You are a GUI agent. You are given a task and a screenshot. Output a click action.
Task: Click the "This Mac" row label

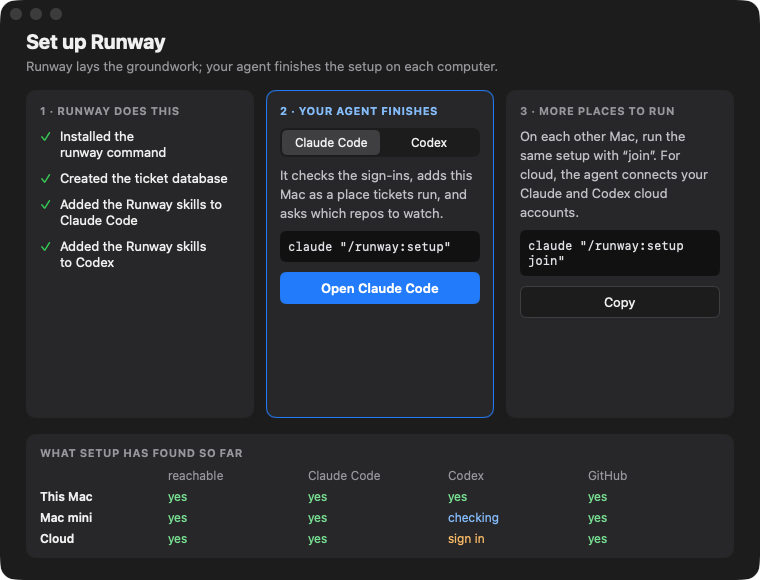(x=66, y=497)
